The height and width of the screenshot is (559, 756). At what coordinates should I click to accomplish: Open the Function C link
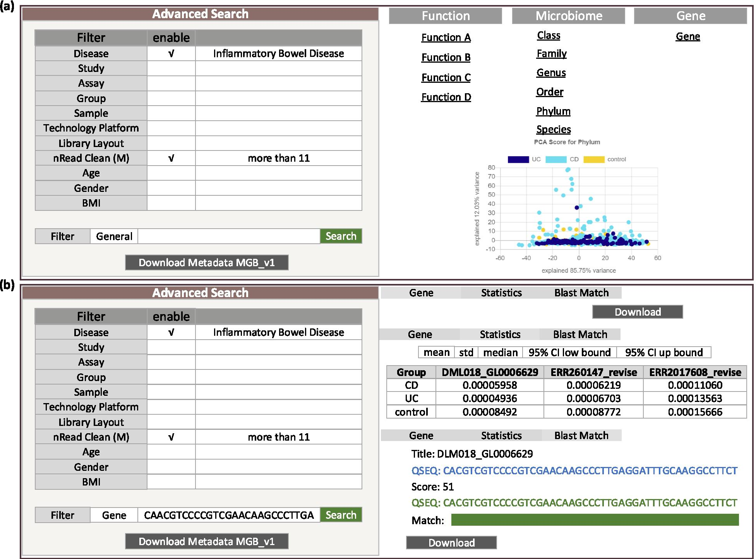[446, 77]
